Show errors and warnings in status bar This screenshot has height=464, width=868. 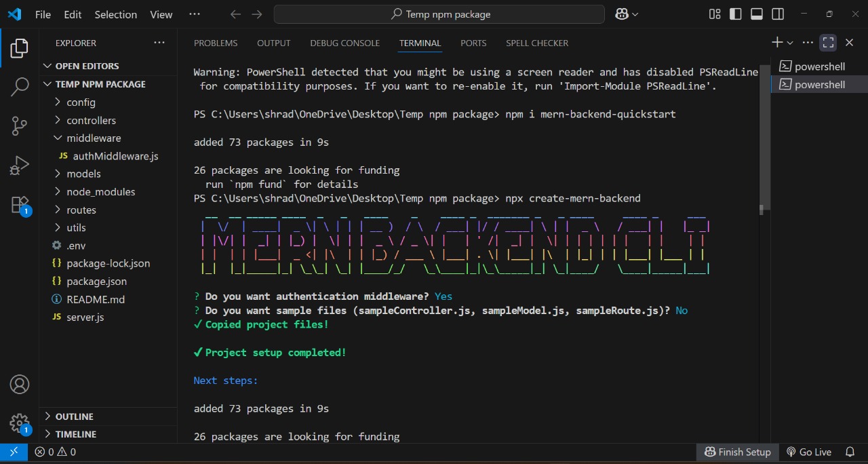click(56, 452)
